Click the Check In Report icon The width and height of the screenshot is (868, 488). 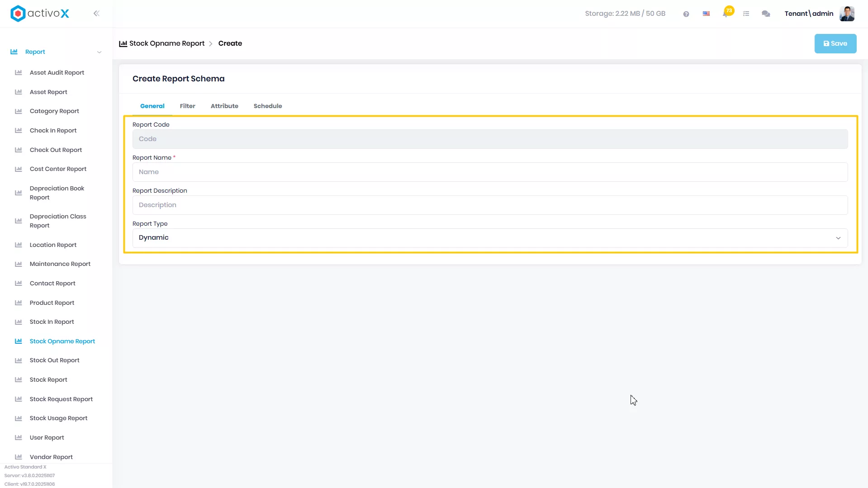click(19, 130)
